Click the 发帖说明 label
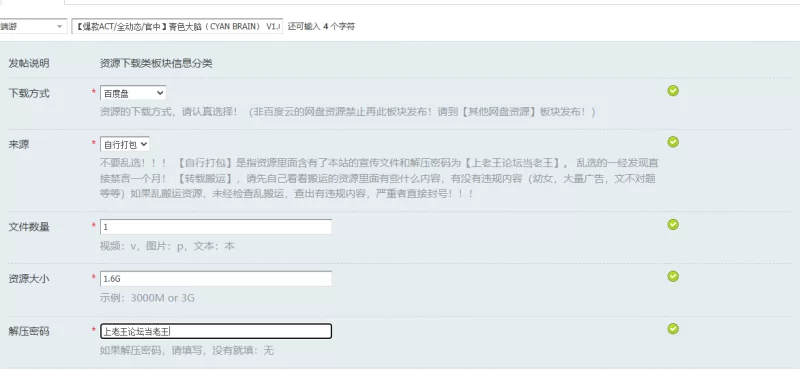Screen dimensions: 800x369 click(29, 63)
